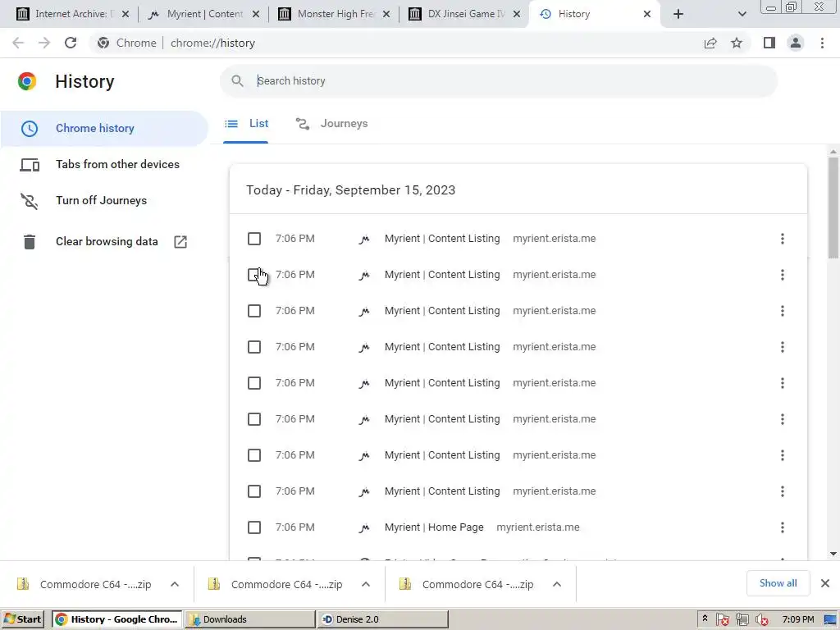Open the profile avatar menu
This screenshot has width=840, height=630.
coord(796,43)
